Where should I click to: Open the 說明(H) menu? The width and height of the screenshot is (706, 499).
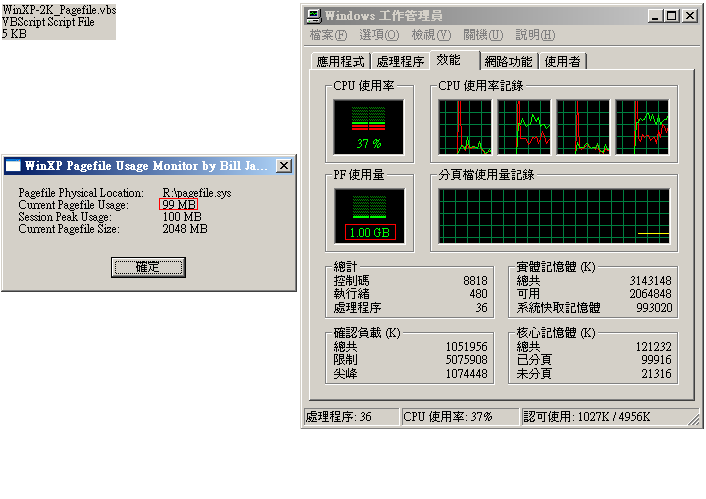pos(535,35)
